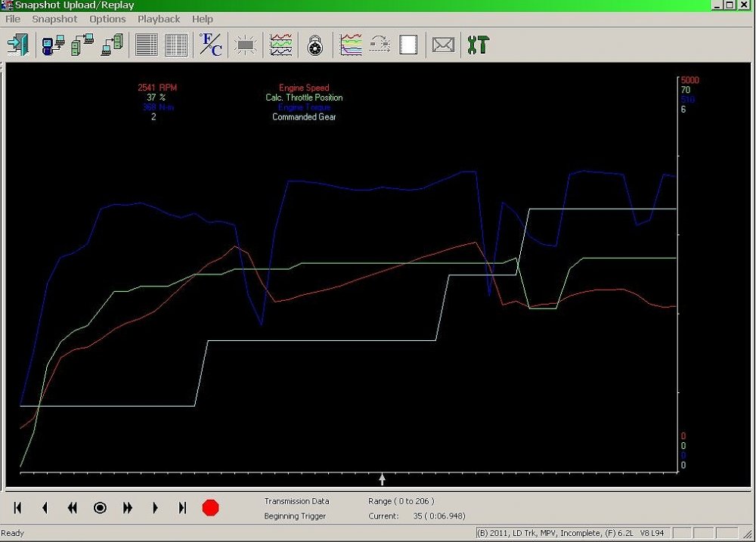Viewport: 756px width, 542px height.
Task: Open the Snapshot menu
Action: click(54, 19)
